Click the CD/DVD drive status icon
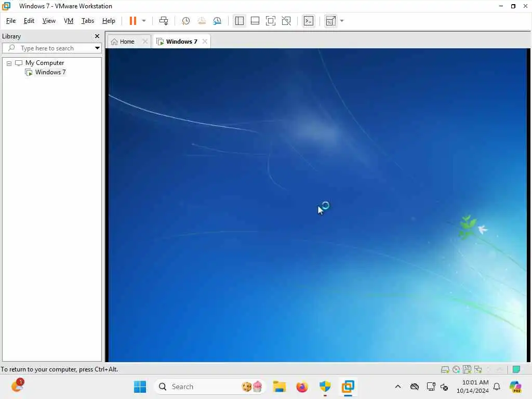This screenshot has height=399, width=532. [x=456, y=369]
